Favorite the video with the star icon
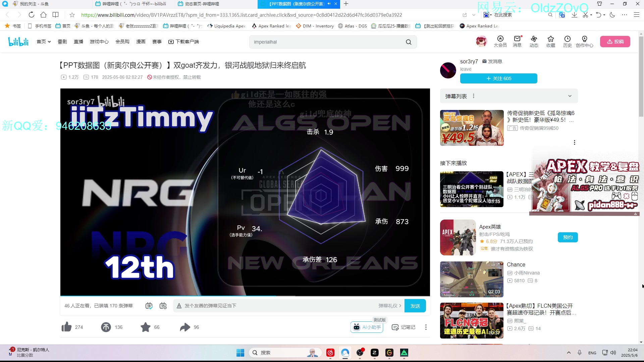The height and width of the screenshot is (362, 644). click(x=146, y=327)
